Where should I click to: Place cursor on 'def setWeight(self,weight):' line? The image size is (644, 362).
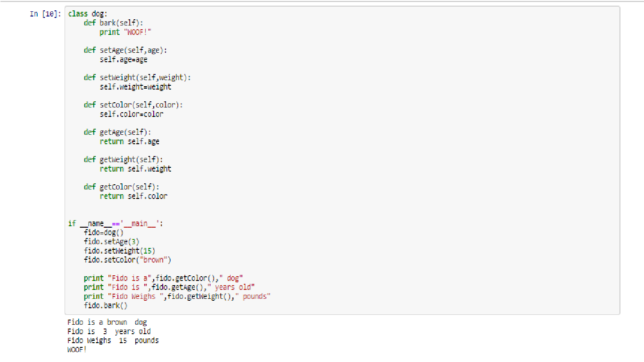(x=137, y=77)
